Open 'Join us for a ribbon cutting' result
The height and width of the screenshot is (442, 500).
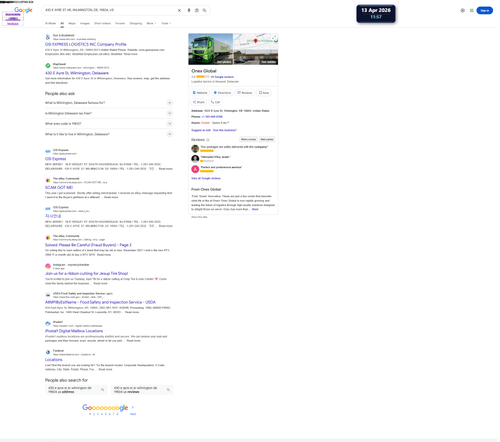(86, 274)
